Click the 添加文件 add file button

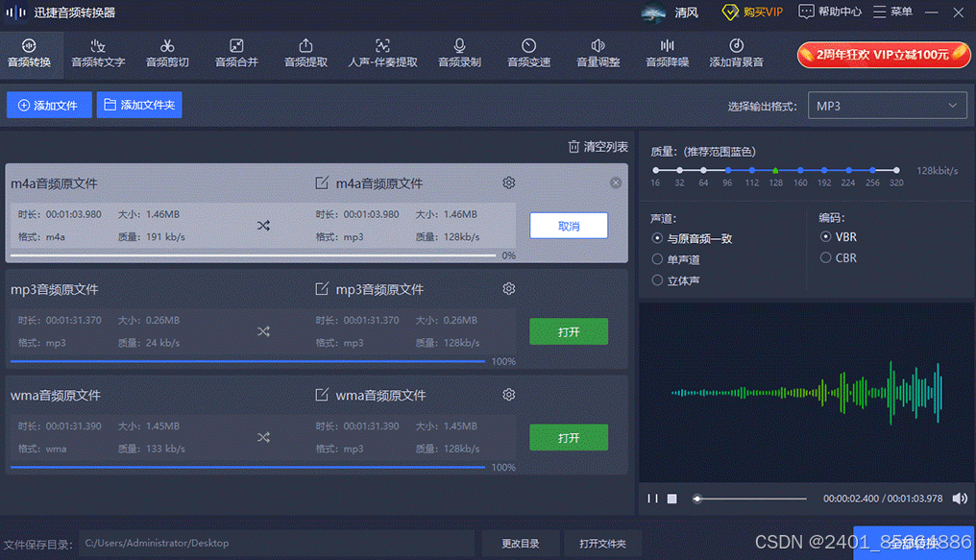pyautogui.click(x=49, y=105)
